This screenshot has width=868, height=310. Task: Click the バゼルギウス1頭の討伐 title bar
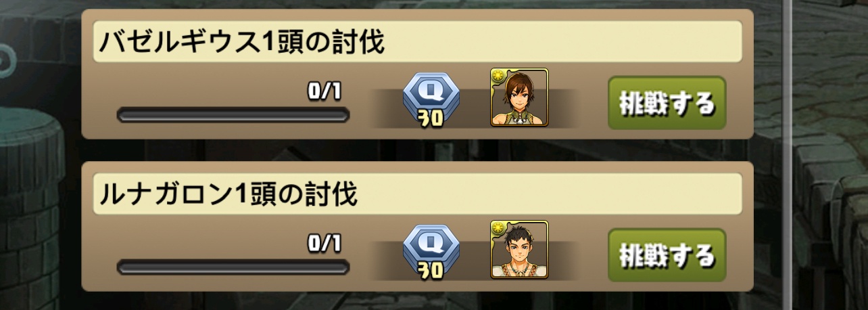(417, 42)
